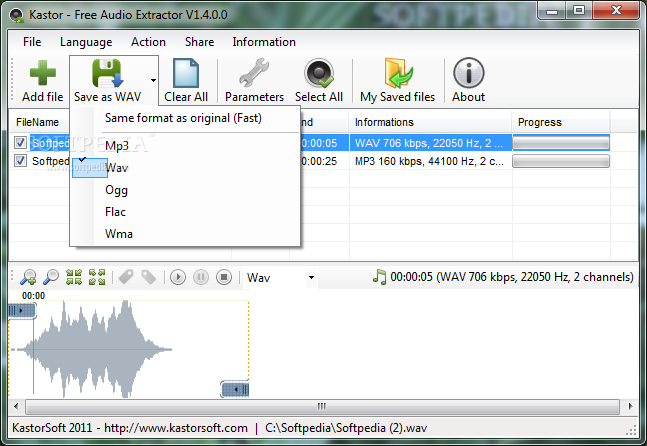Pause audio playback

point(201,277)
